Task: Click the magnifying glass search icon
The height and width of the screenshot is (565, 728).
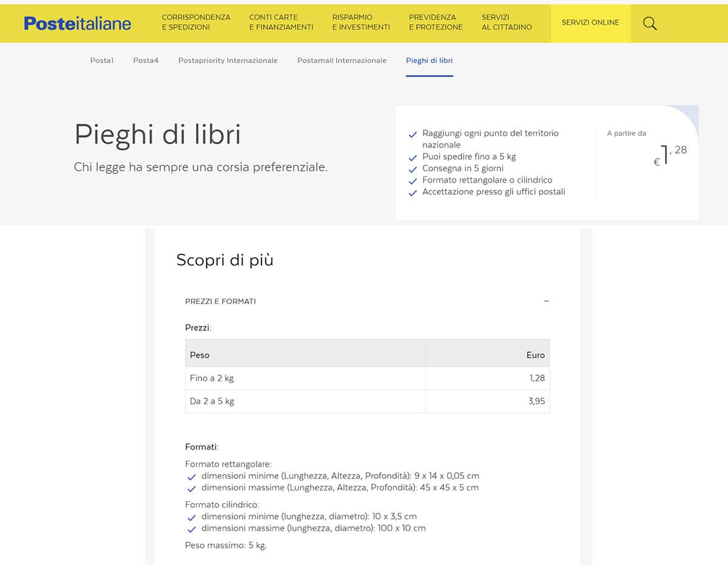Action: (649, 23)
